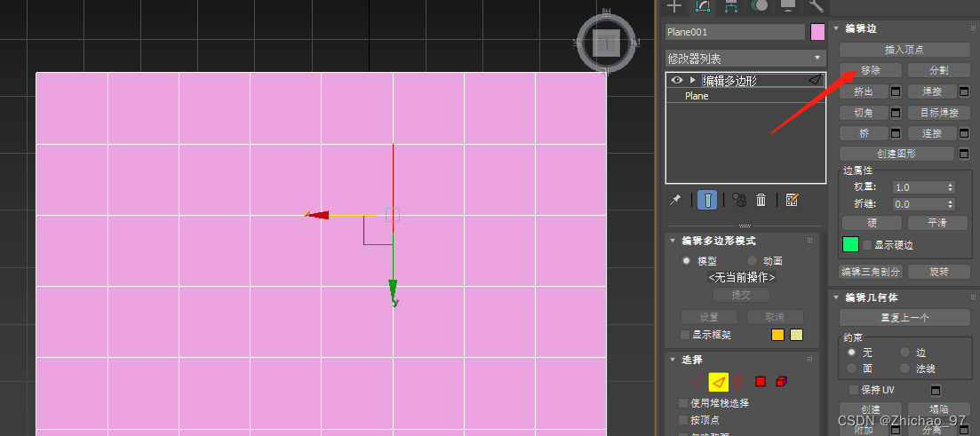Open the Hierarchy command panel tab
The image size is (980, 436).
point(730,6)
